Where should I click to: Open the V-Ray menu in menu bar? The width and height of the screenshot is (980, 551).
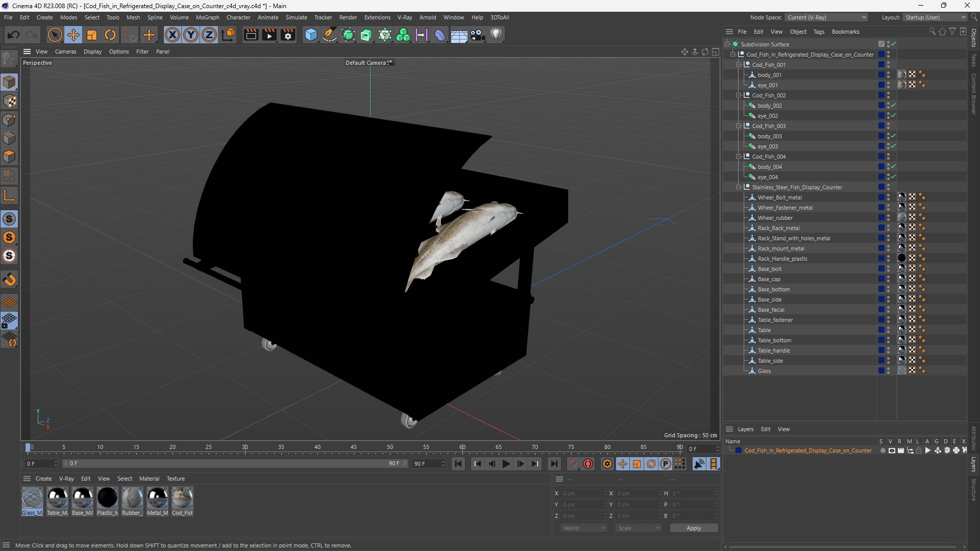405,17
